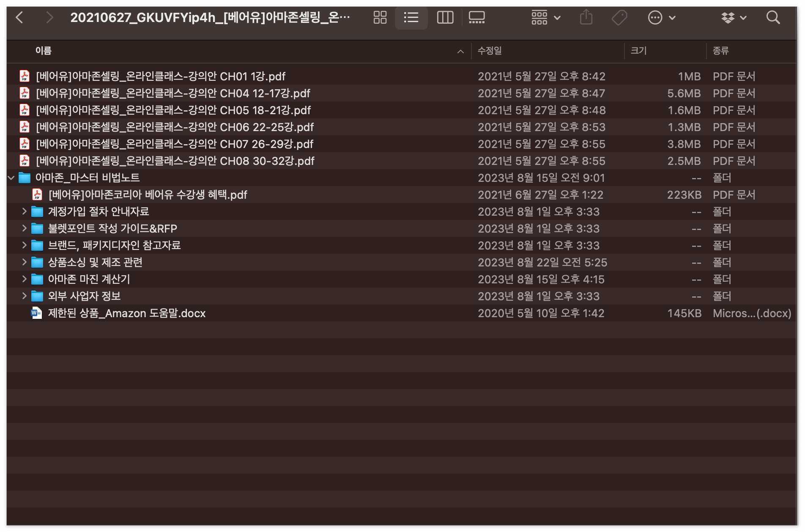Select the PDF icon of 수강생 혜택.pdf

[x=37, y=195]
